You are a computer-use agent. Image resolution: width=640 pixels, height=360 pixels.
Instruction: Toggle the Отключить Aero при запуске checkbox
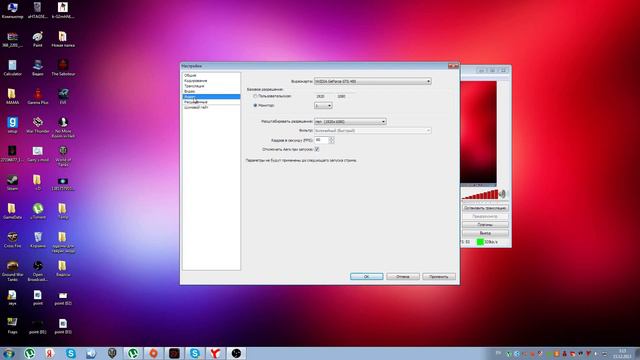point(317,149)
